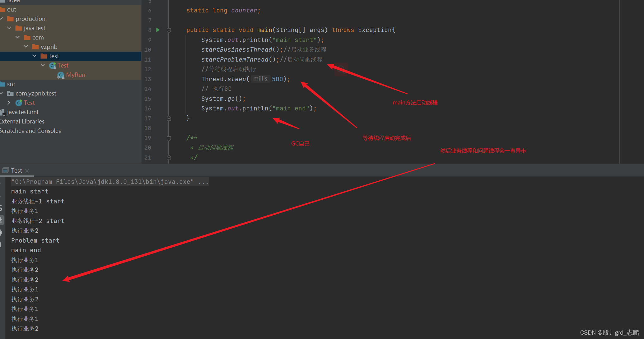Select the com.yzpnb.test package icon
This screenshot has height=339, width=644.
(x=10, y=93)
